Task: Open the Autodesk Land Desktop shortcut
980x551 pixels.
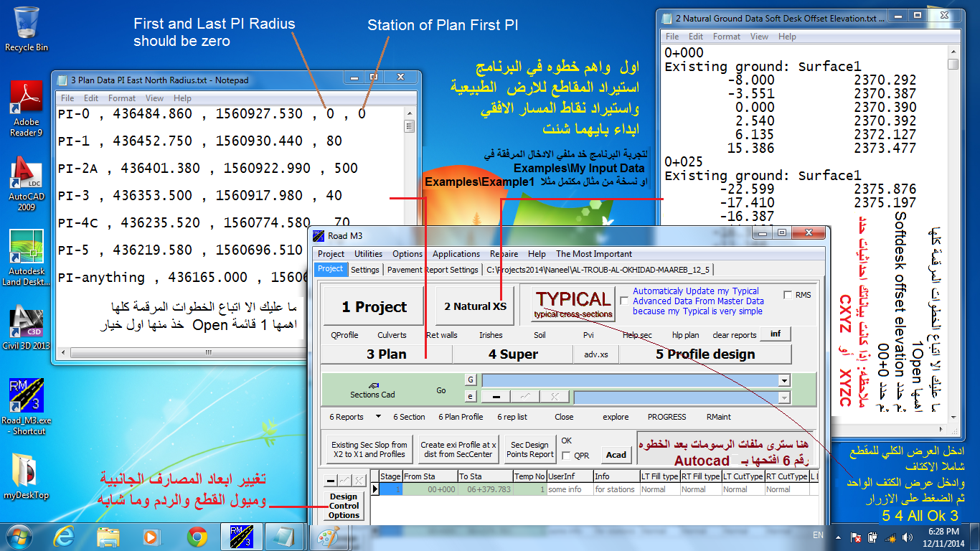Action: tap(27, 258)
